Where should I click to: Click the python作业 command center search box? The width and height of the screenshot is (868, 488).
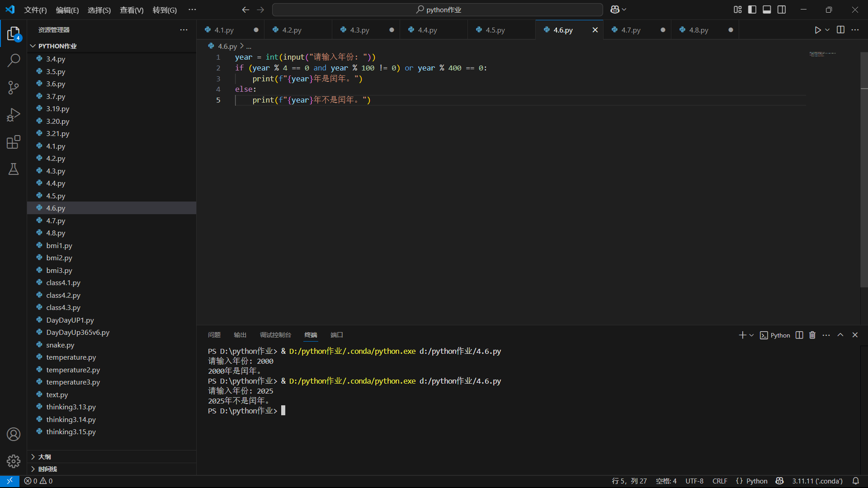pos(437,9)
